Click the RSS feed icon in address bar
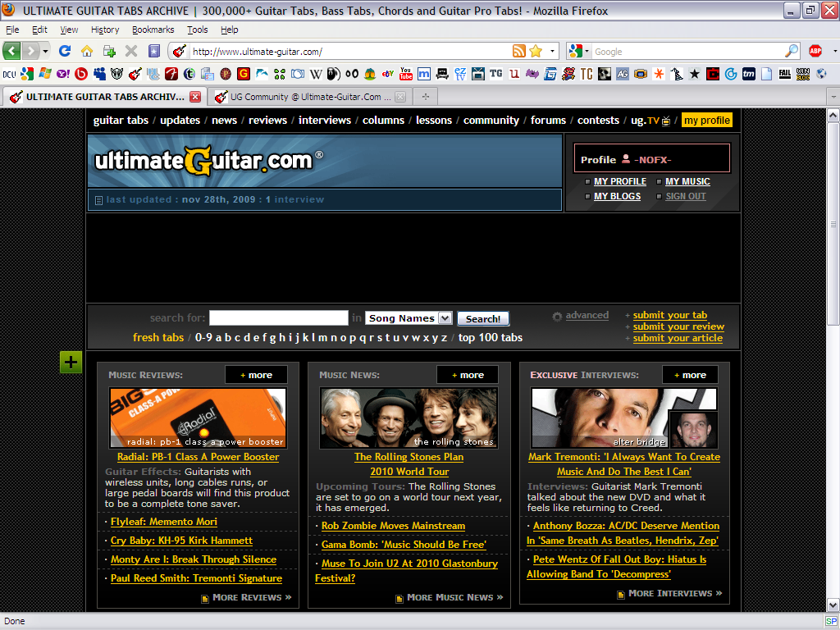840x630 pixels. [519, 52]
